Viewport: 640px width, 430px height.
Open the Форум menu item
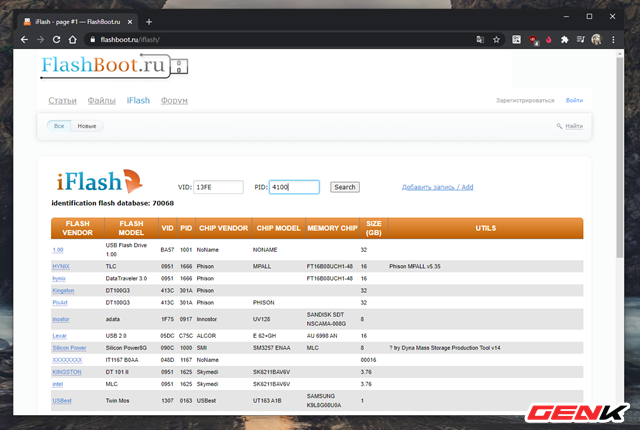coord(174,100)
